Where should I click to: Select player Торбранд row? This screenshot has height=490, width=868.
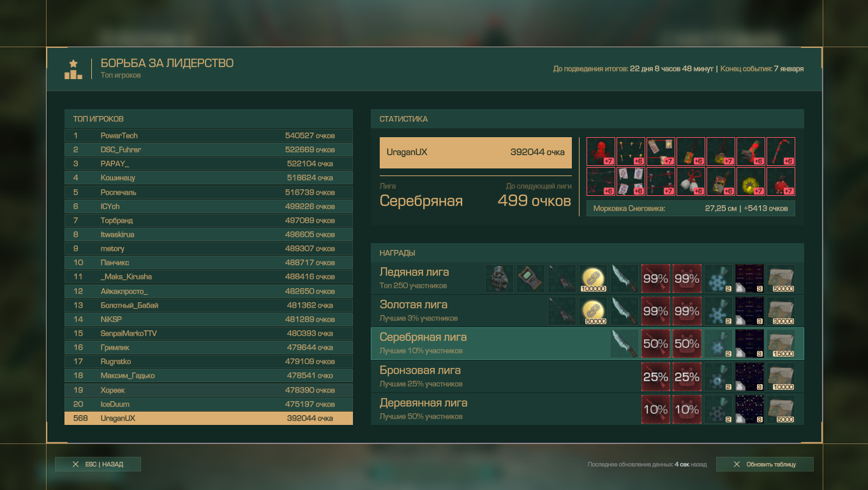(209, 220)
